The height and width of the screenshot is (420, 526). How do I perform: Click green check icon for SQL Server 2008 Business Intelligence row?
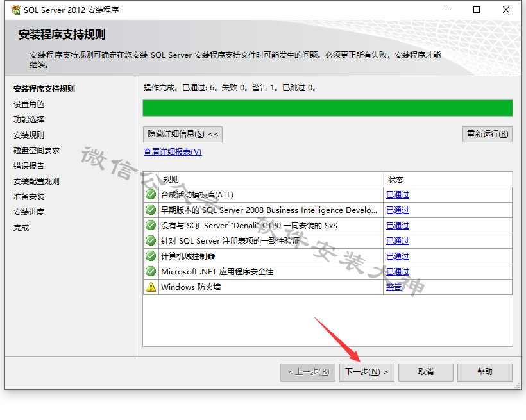point(151,210)
